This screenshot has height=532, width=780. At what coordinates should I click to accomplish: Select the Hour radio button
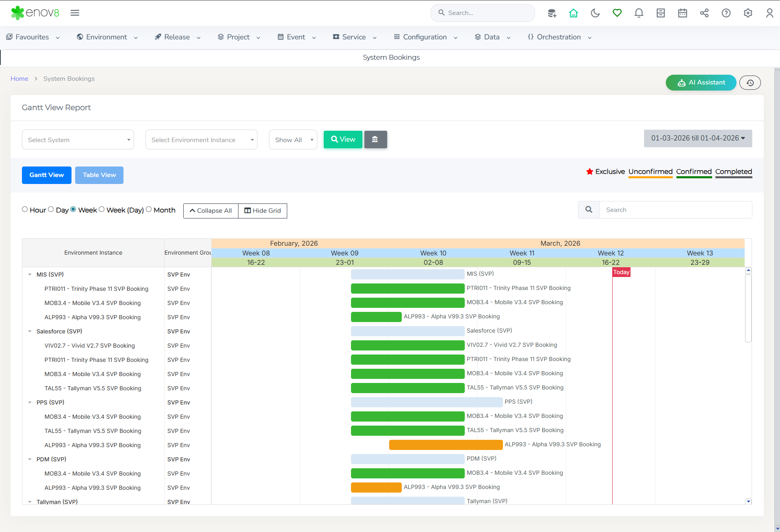pos(25,210)
